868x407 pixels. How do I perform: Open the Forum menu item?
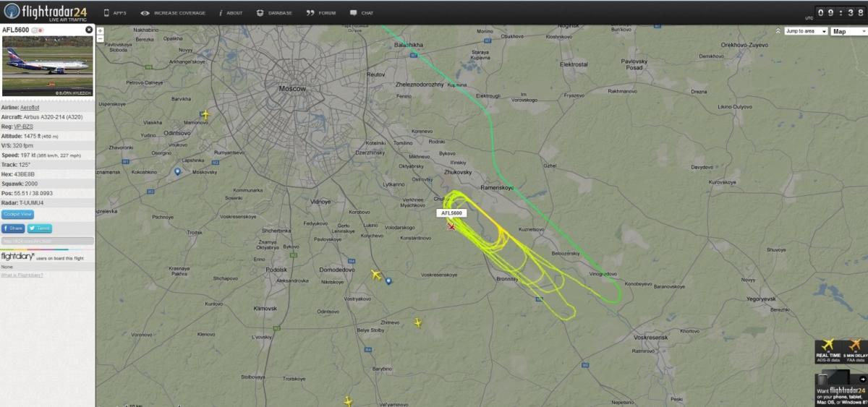321,13
